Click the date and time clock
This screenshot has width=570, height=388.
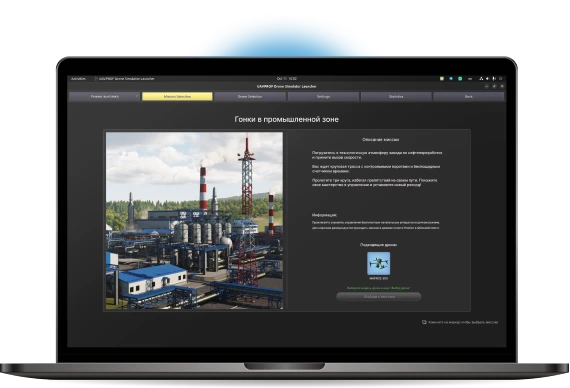(x=286, y=79)
